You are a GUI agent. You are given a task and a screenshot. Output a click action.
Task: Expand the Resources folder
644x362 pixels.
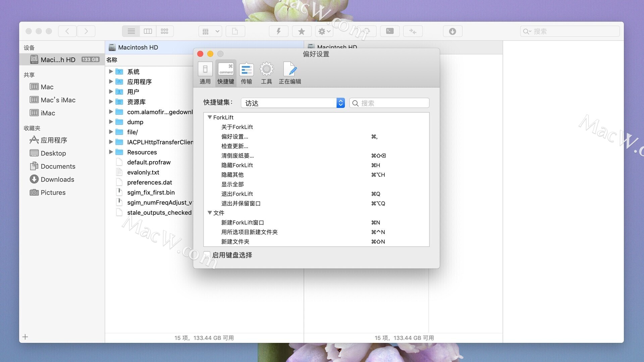(111, 152)
